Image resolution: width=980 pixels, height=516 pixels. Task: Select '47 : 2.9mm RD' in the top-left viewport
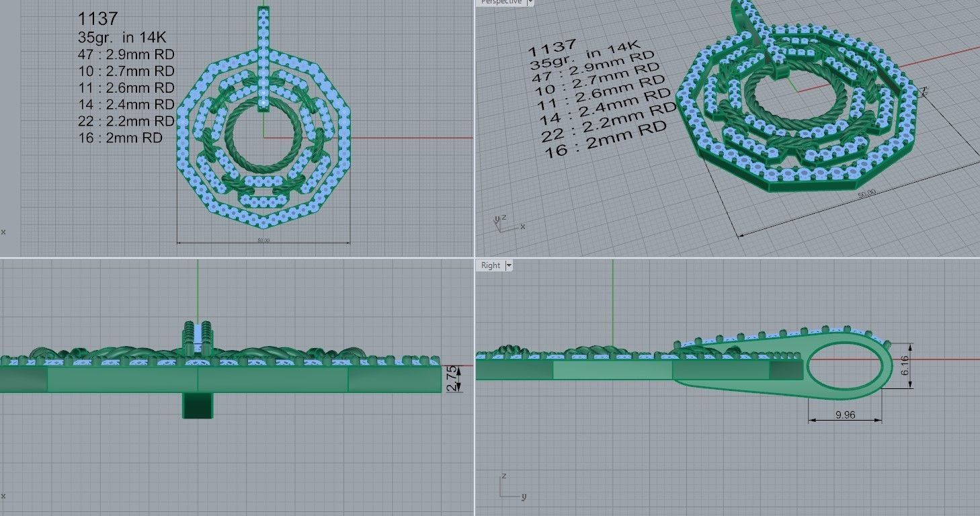pos(126,54)
